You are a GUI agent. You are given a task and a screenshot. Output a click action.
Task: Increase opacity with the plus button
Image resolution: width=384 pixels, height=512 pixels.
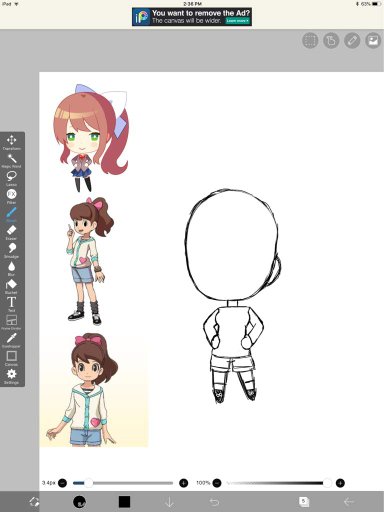(x=340, y=483)
